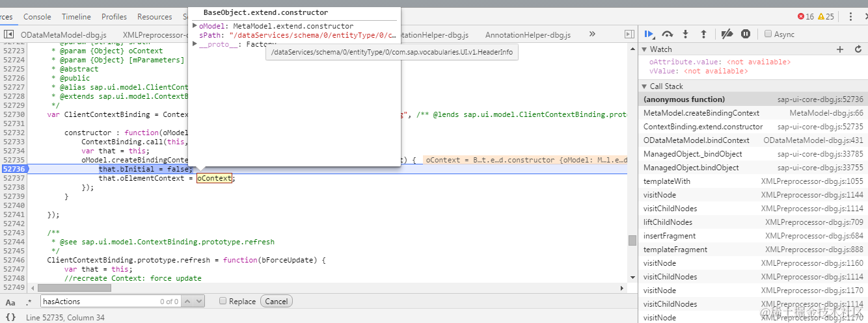Click the 16 errors indicator
Viewport: 868px width, 323px height.
click(x=806, y=17)
